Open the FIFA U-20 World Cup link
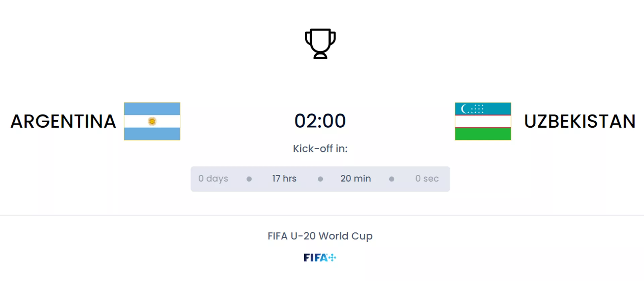 (x=320, y=236)
